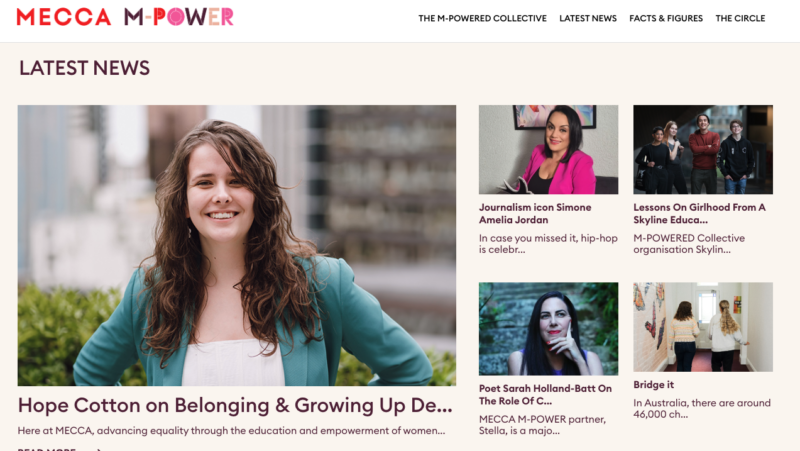Open Bridge it hallway photo thumbnail

703,327
